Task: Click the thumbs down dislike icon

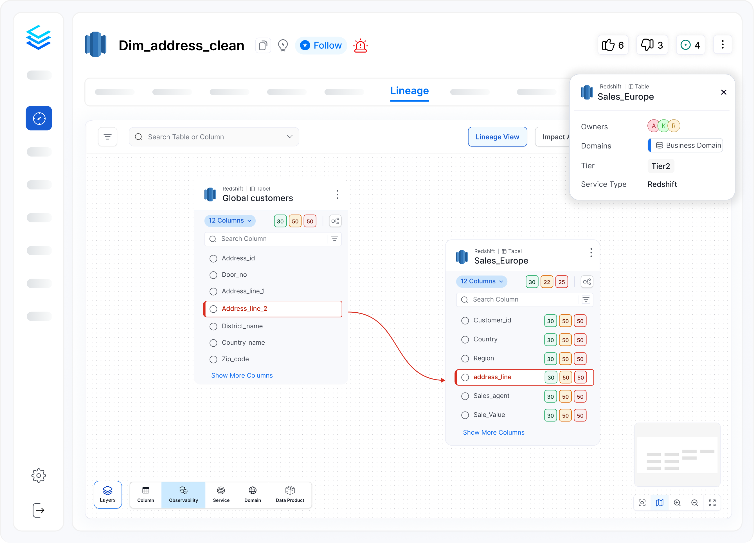Action: (x=647, y=45)
